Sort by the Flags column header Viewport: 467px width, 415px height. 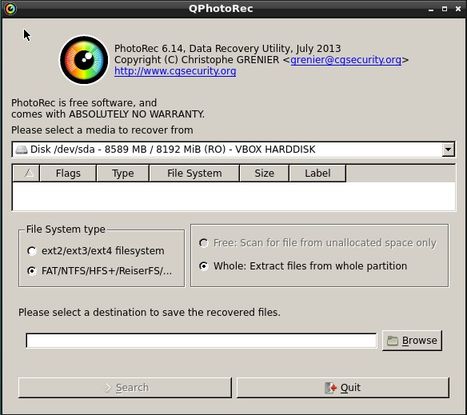[68, 173]
